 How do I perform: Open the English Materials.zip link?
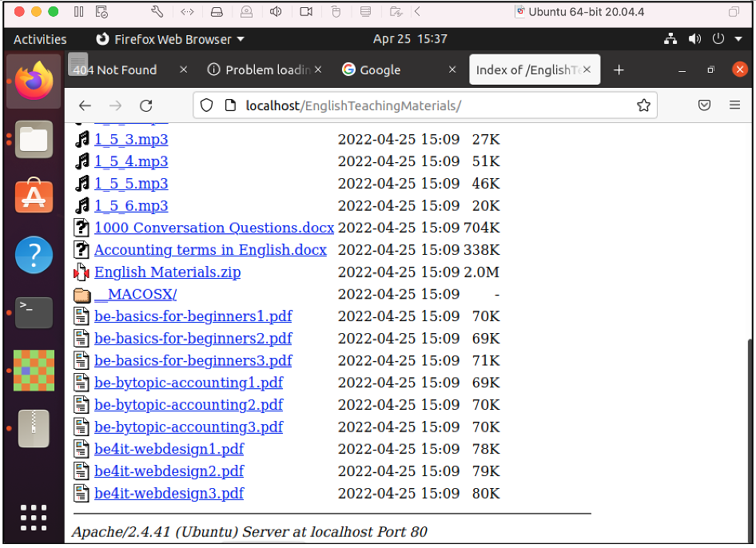point(167,272)
